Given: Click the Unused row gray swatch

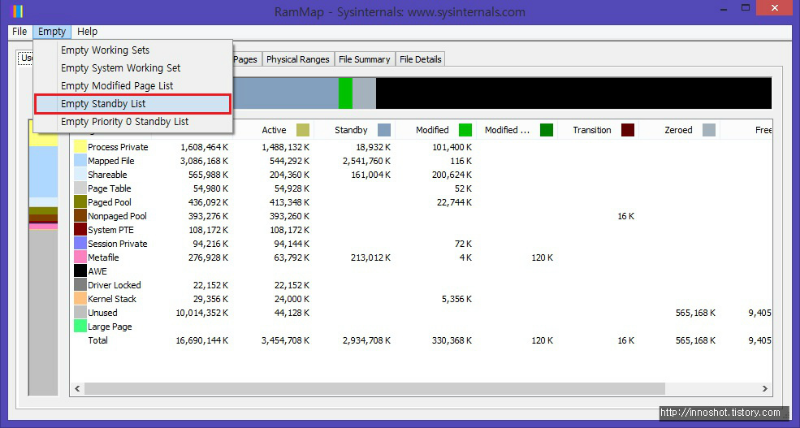Looking at the screenshot, I should (80, 312).
